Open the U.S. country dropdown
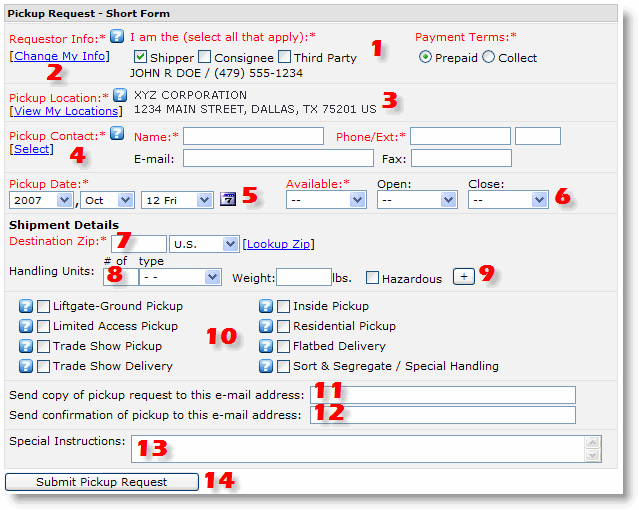639x510 pixels. 204,244
